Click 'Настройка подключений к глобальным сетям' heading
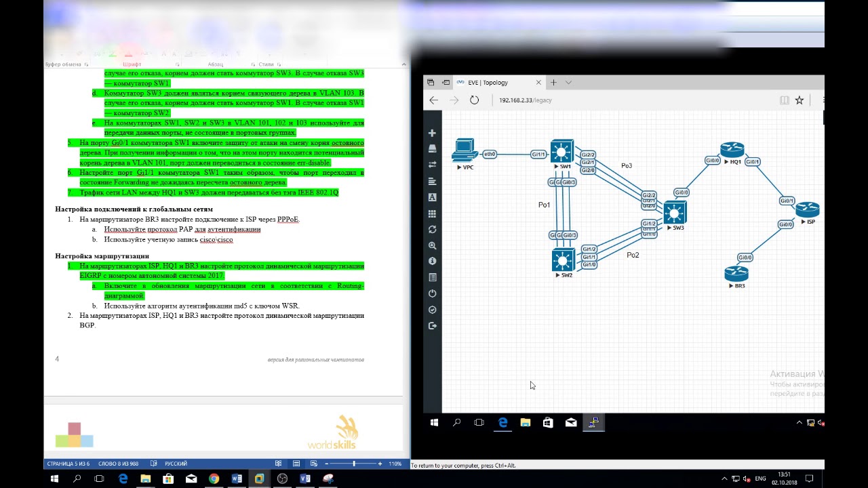The width and height of the screenshot is (868, 488). (134, 209)
